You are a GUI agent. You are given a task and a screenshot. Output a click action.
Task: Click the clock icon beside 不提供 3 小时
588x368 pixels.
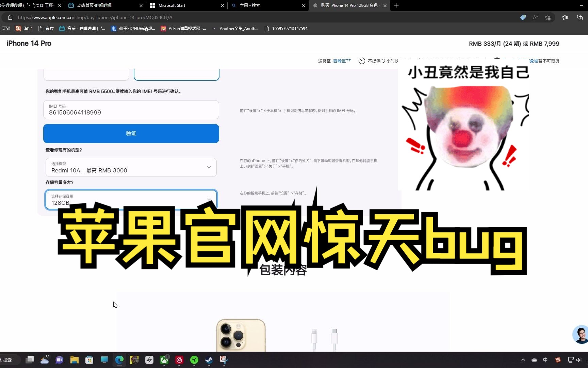click(x=362, y=61)
